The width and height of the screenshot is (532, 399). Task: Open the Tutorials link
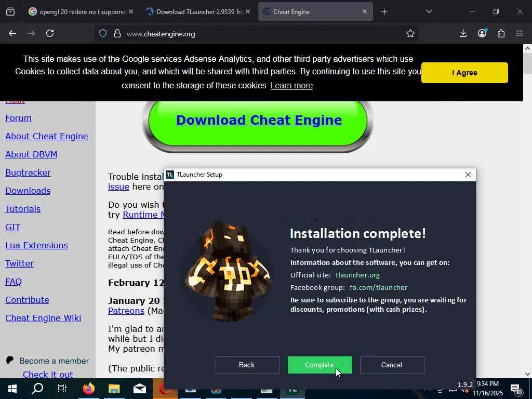23,209
